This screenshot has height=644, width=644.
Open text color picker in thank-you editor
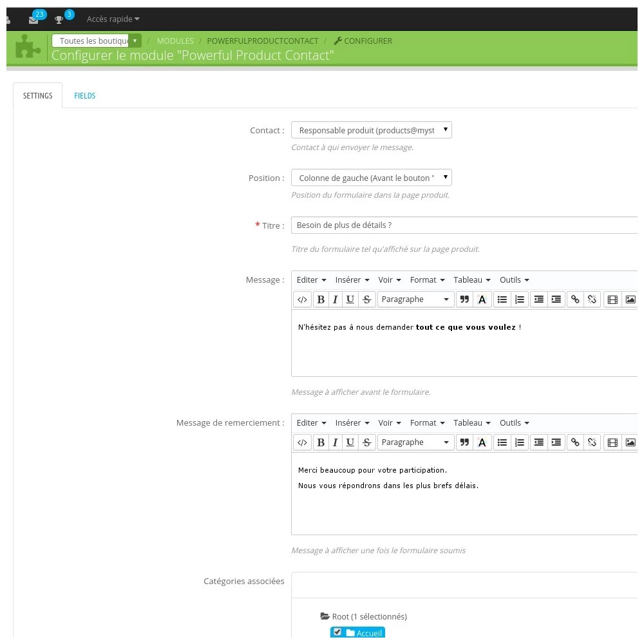[x=482, y=442]
